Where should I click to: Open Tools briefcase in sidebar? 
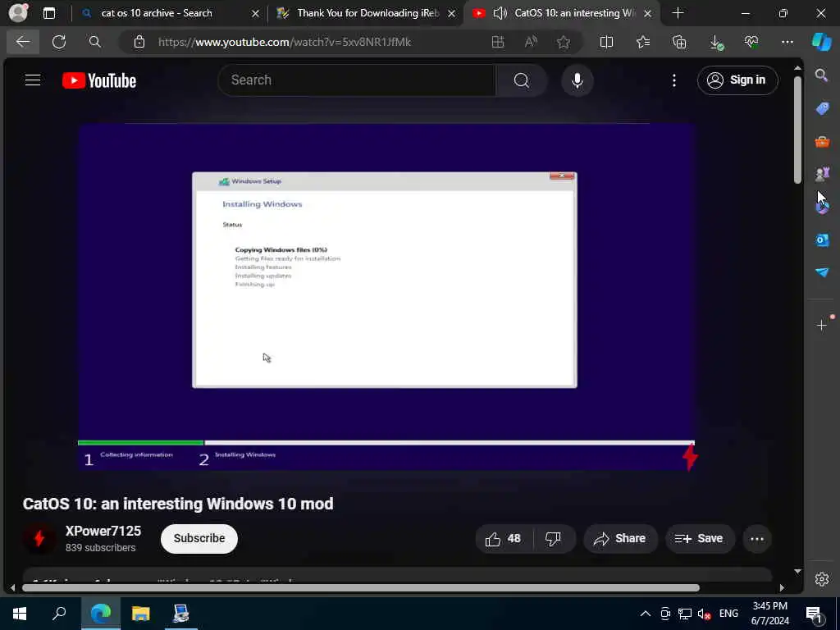pyautogui.click(x=822, y=141)
